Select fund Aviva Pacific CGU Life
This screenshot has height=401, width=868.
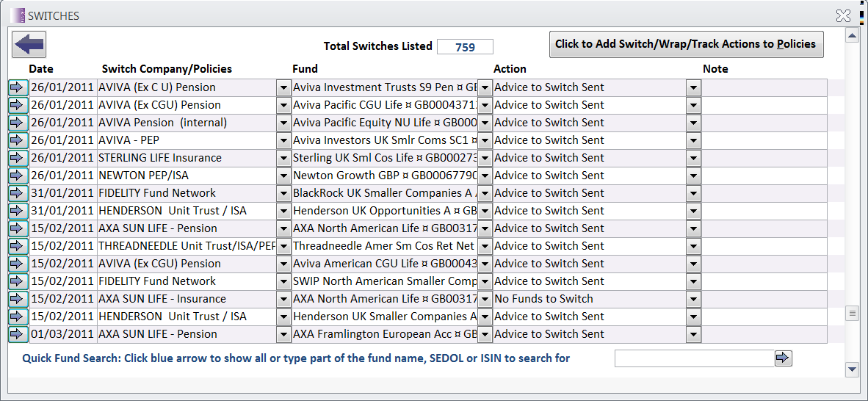tap(385, 105)
